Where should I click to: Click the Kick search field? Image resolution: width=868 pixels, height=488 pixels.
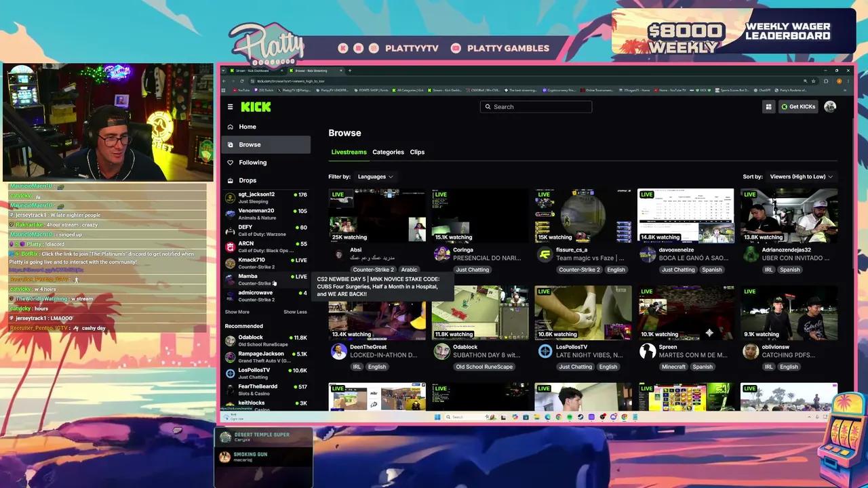[x=536, y=106]
